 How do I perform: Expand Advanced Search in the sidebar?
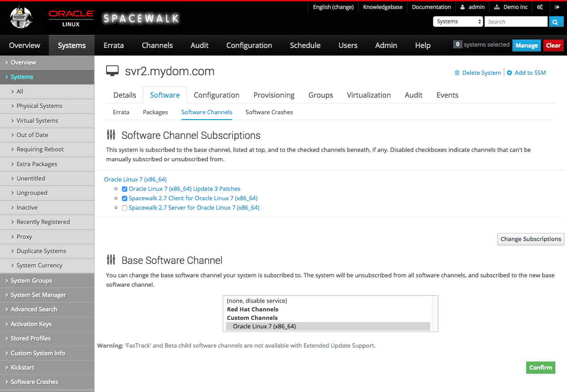[47, 309]
